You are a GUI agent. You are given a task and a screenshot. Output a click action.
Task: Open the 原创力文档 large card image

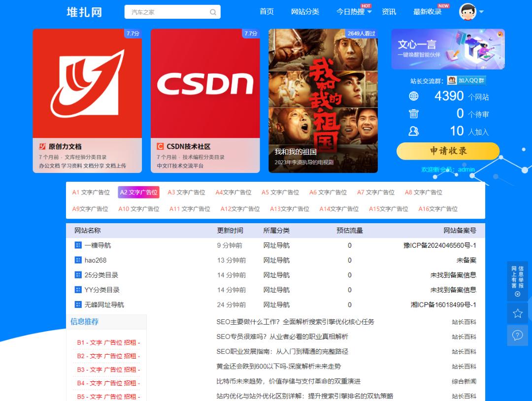[x=87, y=83]
